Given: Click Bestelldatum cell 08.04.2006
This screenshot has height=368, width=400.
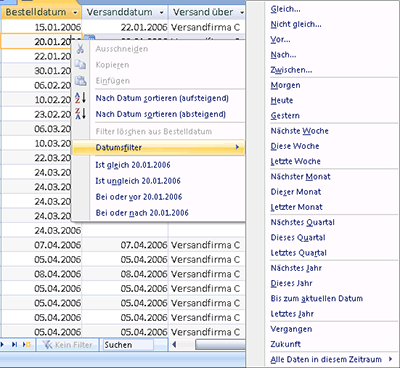Looking at the screenshot, I should click(x=41, y=274).
